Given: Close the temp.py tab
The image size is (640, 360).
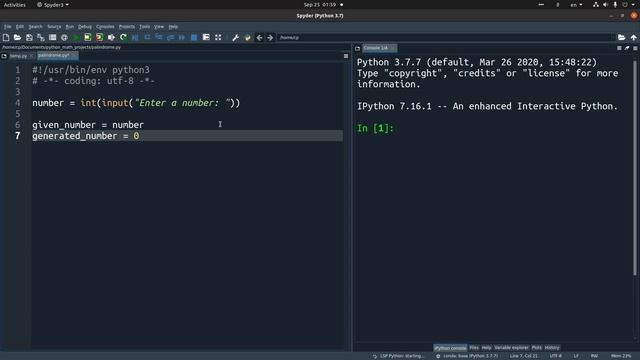Looking at the screenshot, I should pyautogui.click(x=31, y=56).
